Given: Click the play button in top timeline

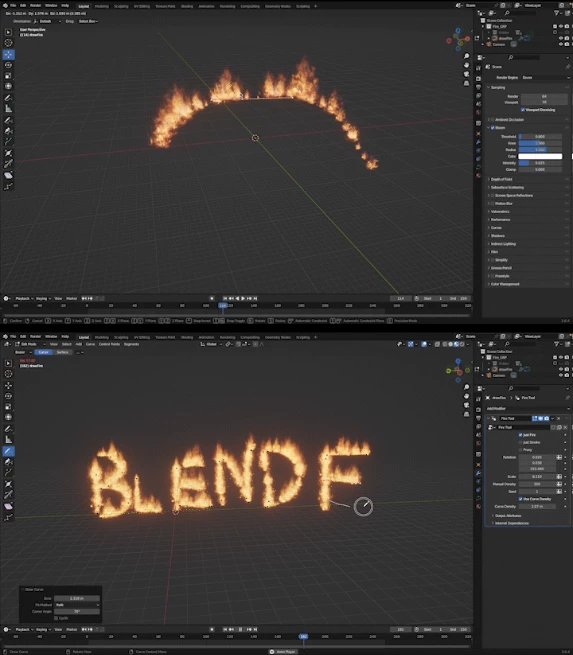Looking at the screenshot, I should click(x=243, y=298).
